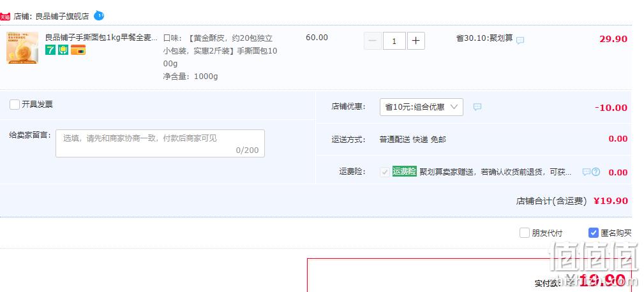Click the 店铺合计(含运费) ¥19.90 total

coord(572,201)
